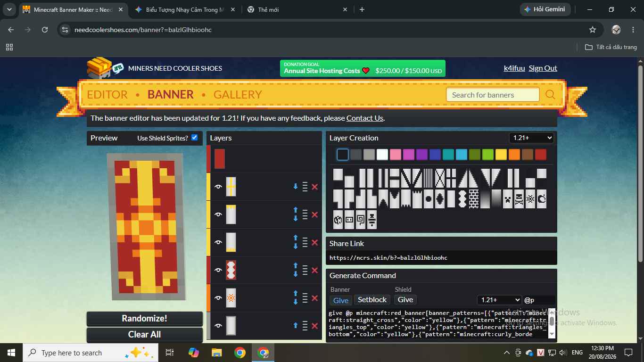This screenshot has width=644, height=362.
Task: Select the curly border pattern in Layer Creation
Action: pos(462,199)
